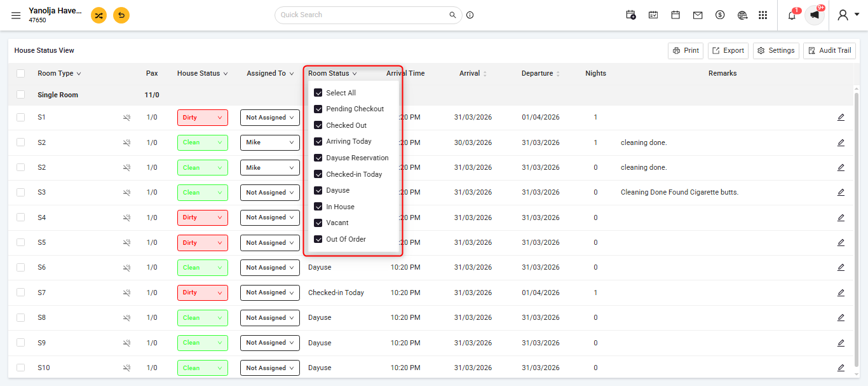The image size is (868, 386).
Task: Click the Dayuse filter option label
Action: (x=337, y=190)
